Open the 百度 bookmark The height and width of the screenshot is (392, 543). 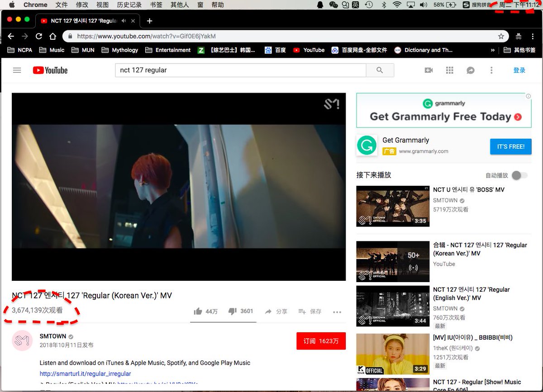tap(276, 50)
